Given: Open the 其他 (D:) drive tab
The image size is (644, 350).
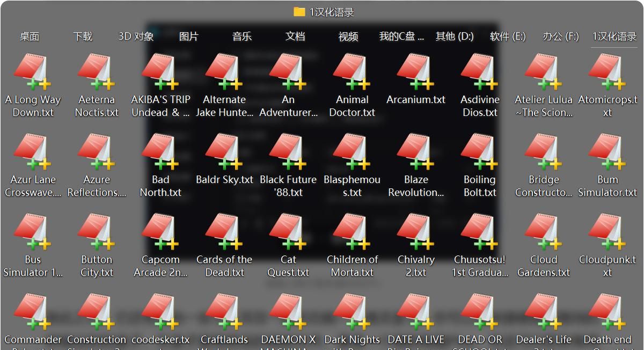Looking at the screenshot, I should (x=455, y=37).
